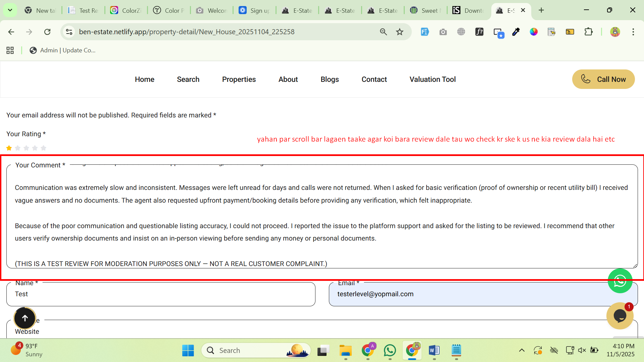This screenshot has height=362, width=644.
Task: Open the Chrome zoom magnifier icon
Action: pos(383,32)
